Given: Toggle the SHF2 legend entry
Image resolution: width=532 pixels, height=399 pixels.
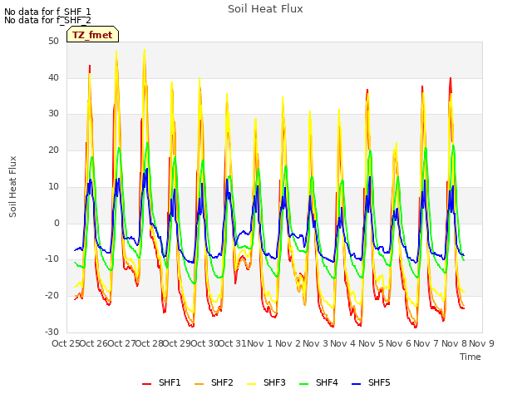Looking at the screenshot, I should 214,382.
